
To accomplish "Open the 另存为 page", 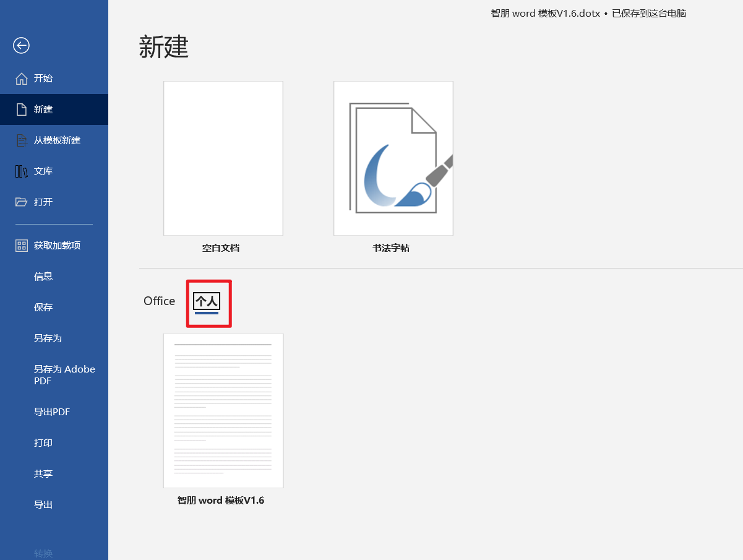I will 48,338.
